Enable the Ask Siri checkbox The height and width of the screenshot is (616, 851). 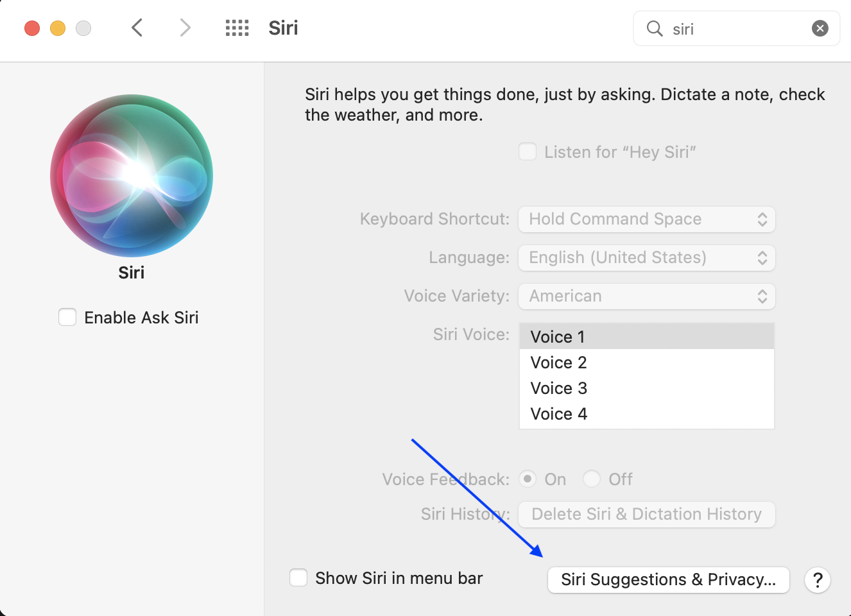(67, 317)
